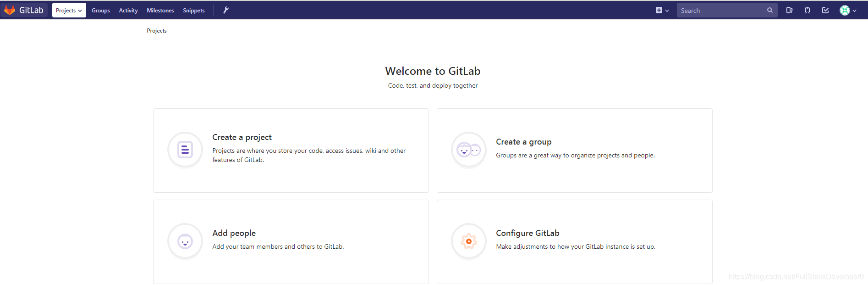Expand the user menu chevron
The height and width of the screenshot is (285, 868).
(855, 11)
